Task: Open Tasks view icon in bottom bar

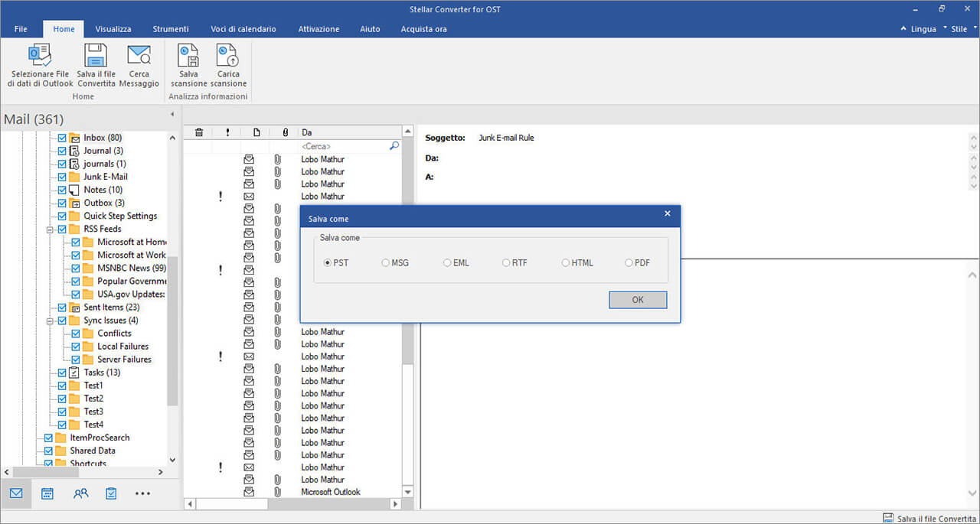Action: tap(111, 493)
